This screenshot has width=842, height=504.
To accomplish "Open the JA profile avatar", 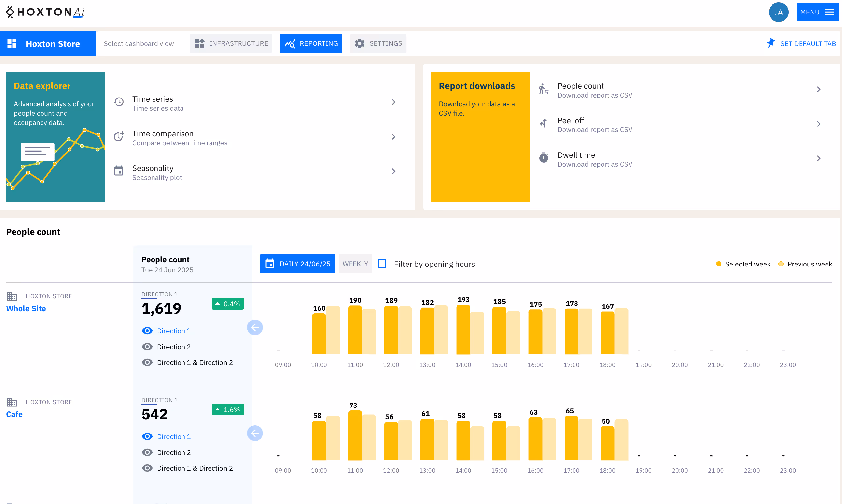I will [778, 12].
